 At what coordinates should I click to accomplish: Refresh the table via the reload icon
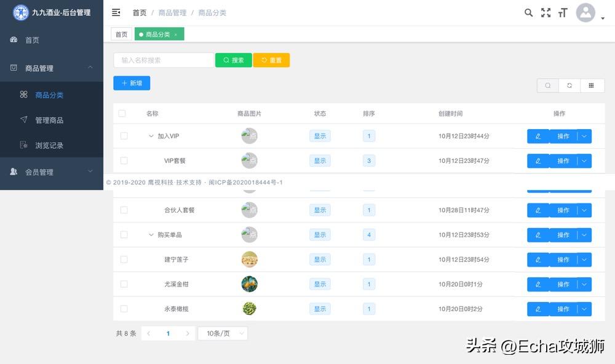point(569,85)
